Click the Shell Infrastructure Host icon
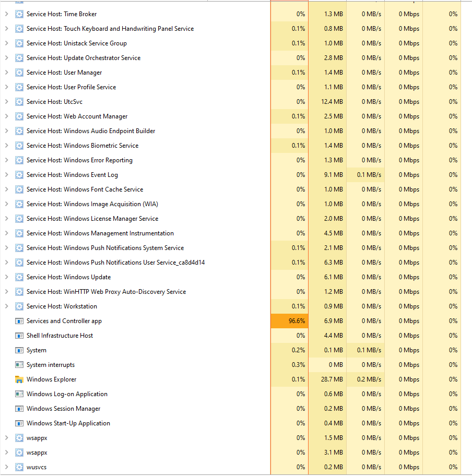 pos(19,336)
